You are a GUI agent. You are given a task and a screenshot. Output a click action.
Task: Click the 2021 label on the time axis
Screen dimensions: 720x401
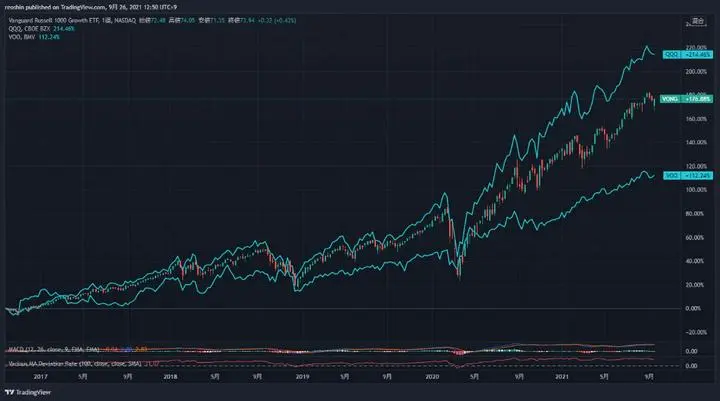click(x=562, y=377)
